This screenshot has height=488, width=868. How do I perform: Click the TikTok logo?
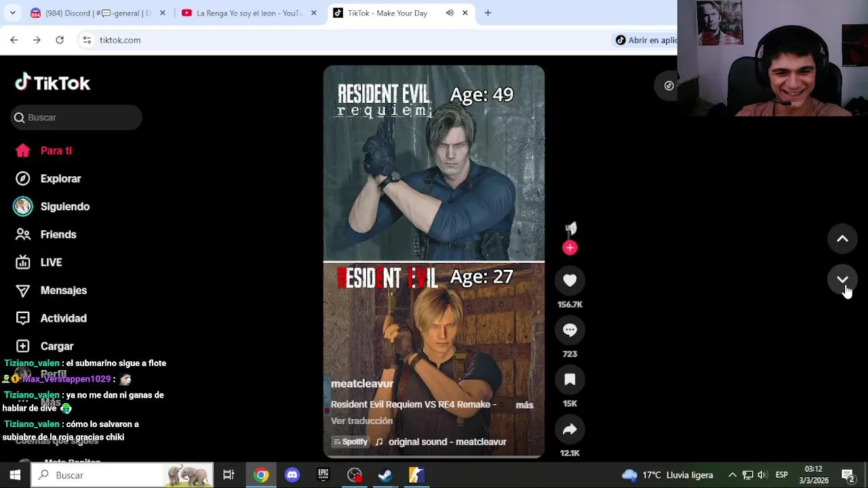pos(53,83)
